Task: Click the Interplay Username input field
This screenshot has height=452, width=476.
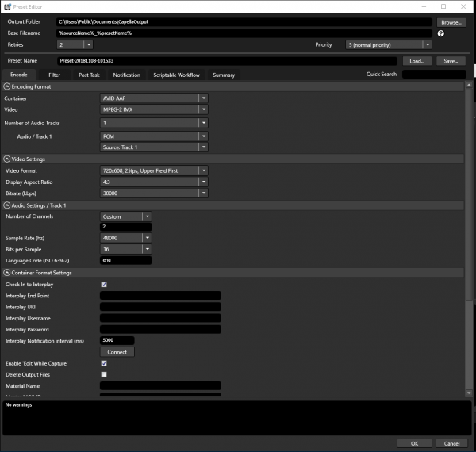Action: (160, 318)
